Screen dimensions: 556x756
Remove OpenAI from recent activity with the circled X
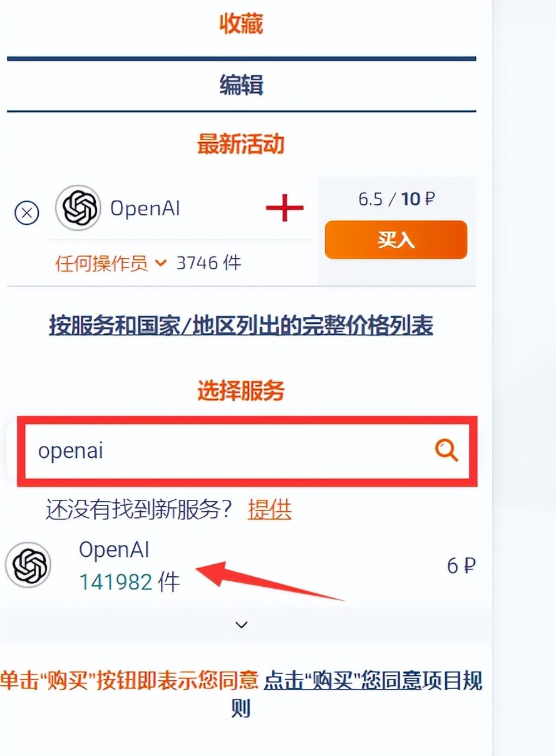(27, 213)
